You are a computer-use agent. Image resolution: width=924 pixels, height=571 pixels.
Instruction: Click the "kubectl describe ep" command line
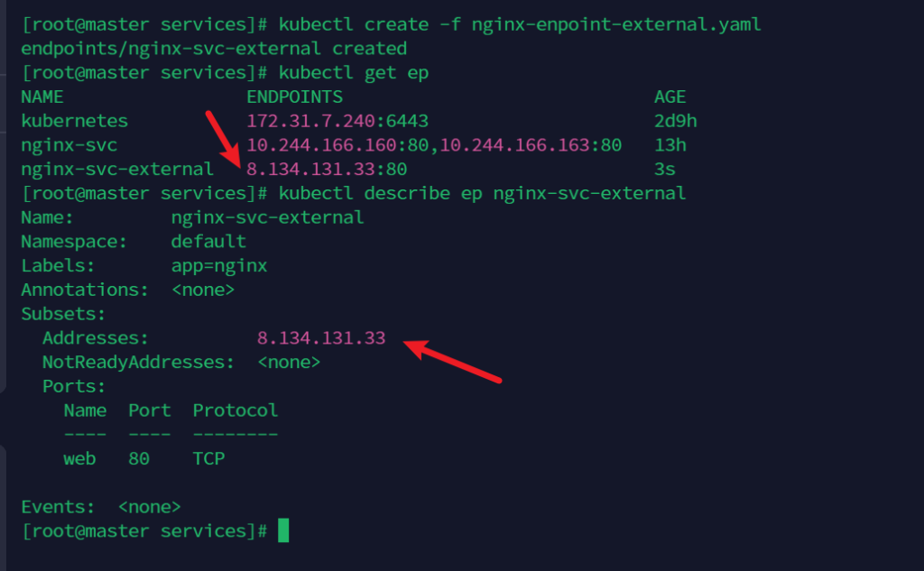pos(483,193)
